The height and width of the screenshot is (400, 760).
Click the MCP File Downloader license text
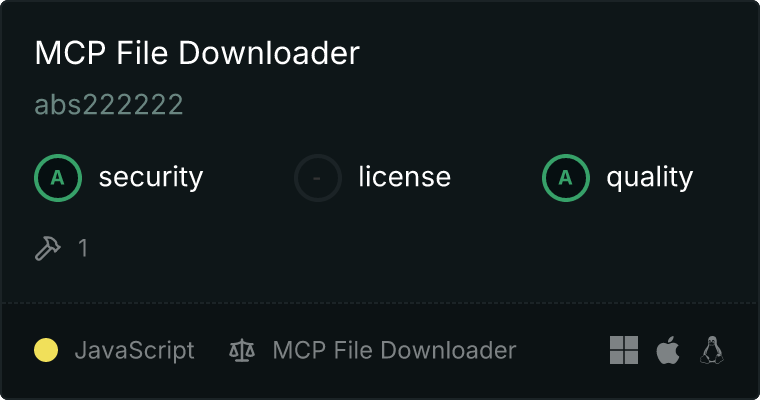(395, 350)
